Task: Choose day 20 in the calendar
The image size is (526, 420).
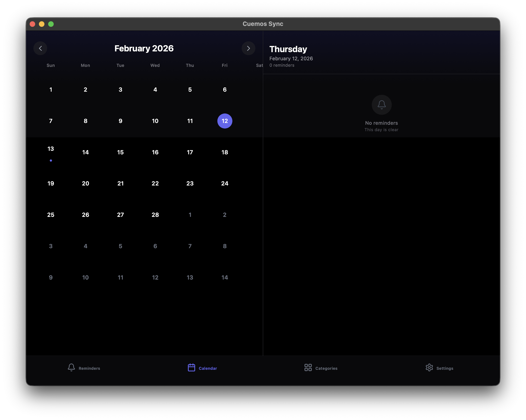Action: pyautogui.click(x=85, y=184)
